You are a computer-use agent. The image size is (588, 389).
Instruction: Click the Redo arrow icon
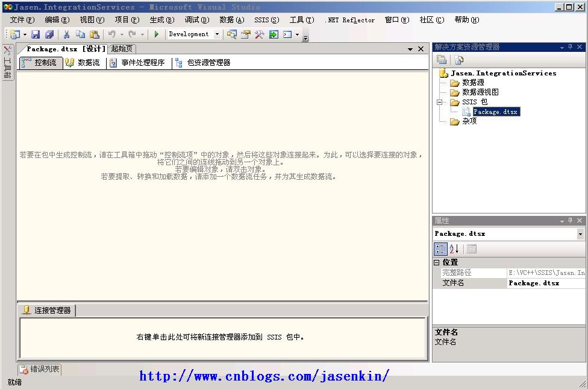(132, 34)
